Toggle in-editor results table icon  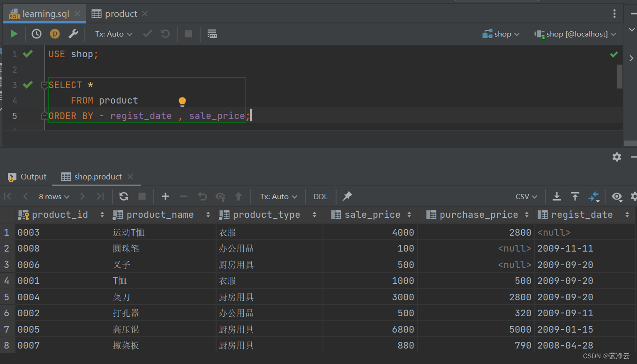click(x=212, y=34)
